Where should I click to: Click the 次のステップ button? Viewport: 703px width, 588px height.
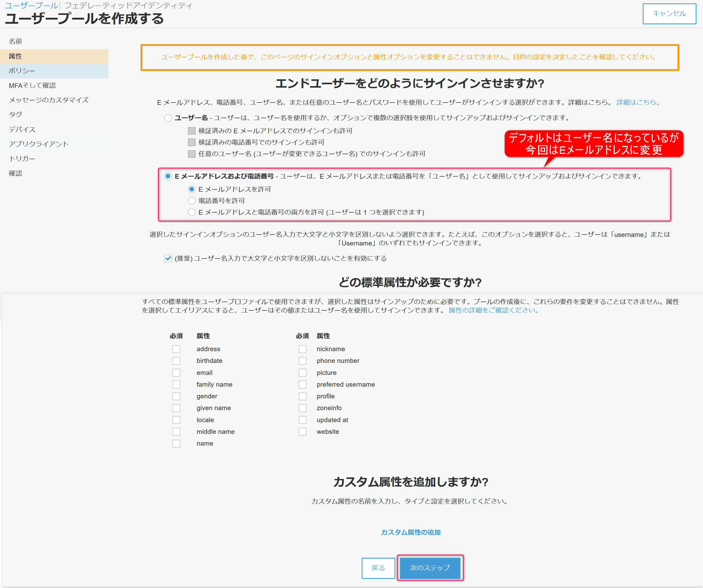coord(430,568)
